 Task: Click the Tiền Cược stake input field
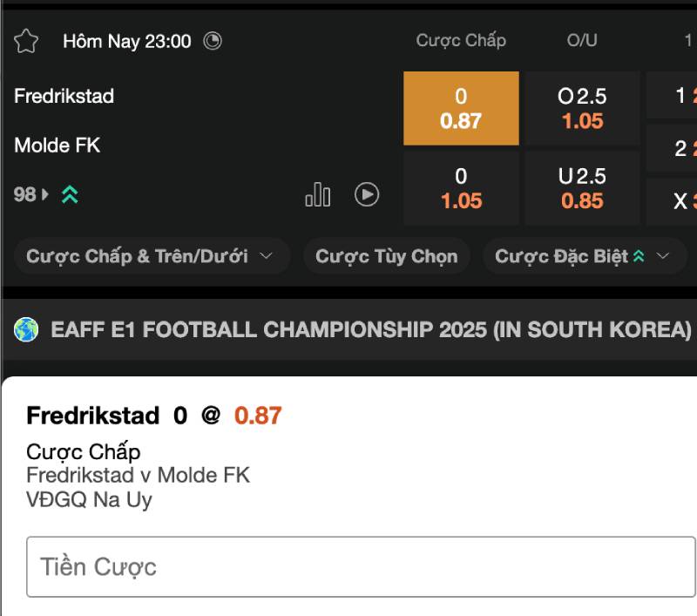coord(361,567)
